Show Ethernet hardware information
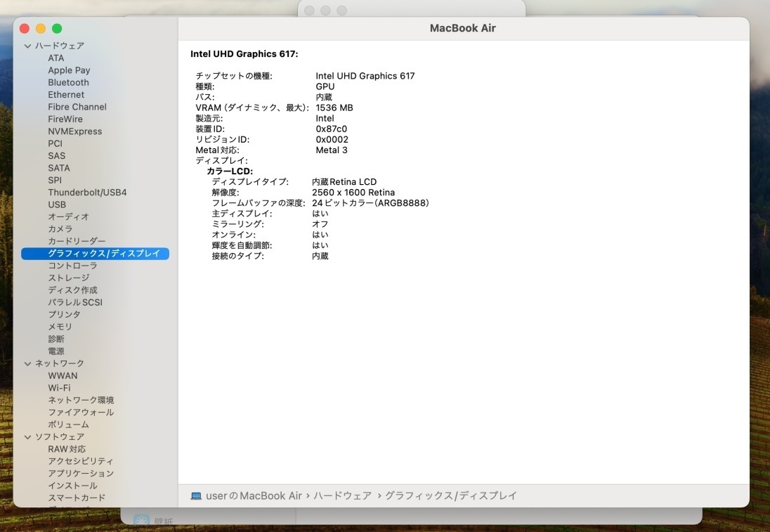 click(66, 95)
